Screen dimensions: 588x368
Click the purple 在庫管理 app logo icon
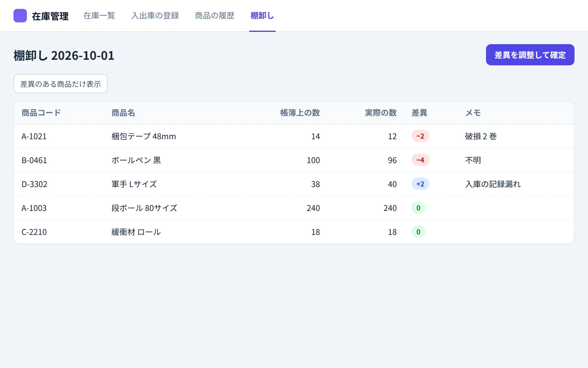tap(20, 16)
